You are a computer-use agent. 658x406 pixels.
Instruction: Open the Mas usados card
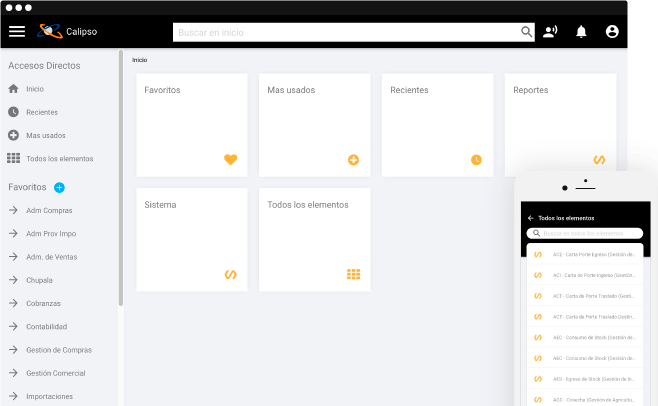pos(315,125)
